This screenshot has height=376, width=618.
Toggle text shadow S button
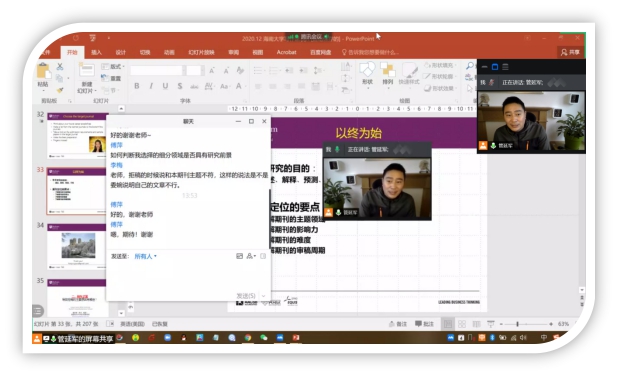180,86
